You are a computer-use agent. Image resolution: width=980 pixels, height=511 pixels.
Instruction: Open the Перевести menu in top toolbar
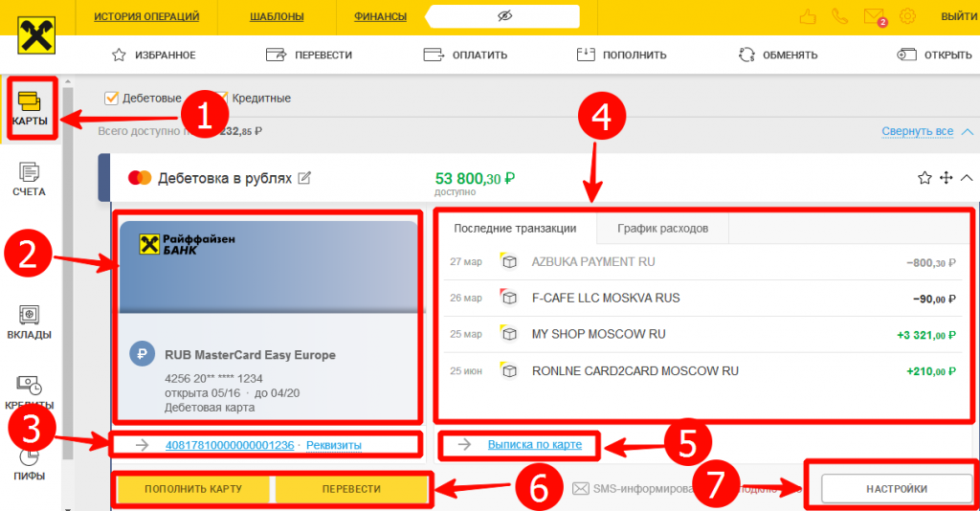click(x=309, y=55)
